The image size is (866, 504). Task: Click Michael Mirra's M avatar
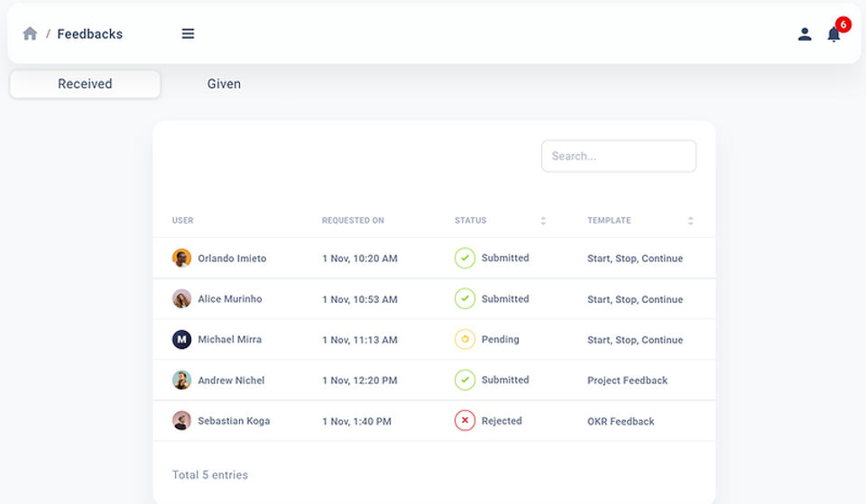tap(181, 340)
